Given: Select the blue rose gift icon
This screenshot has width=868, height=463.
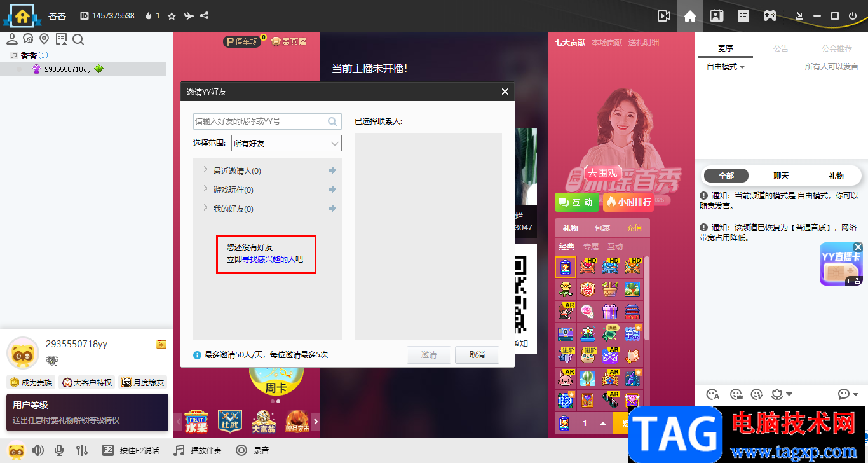Looking at the screenshot, I should (566, 400).
